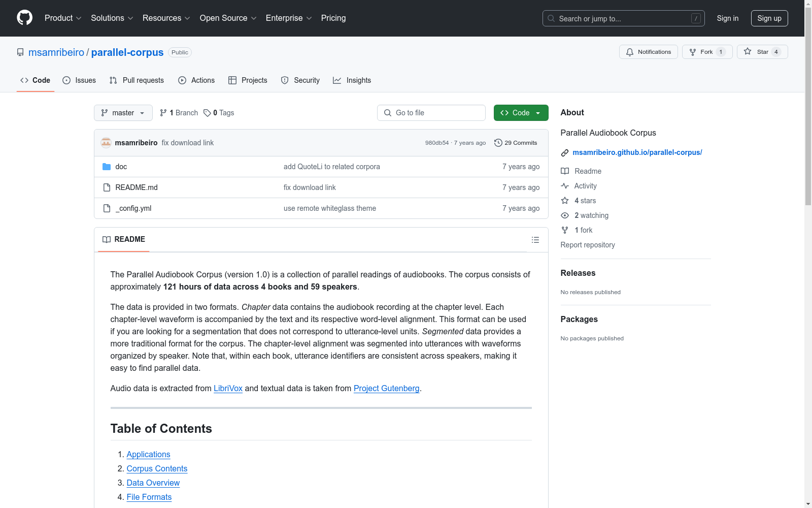Image resolution: width=812 pixels, height=508 pixels.
Task: Jump to Data Overview section
Action: (x=153, y=483)
